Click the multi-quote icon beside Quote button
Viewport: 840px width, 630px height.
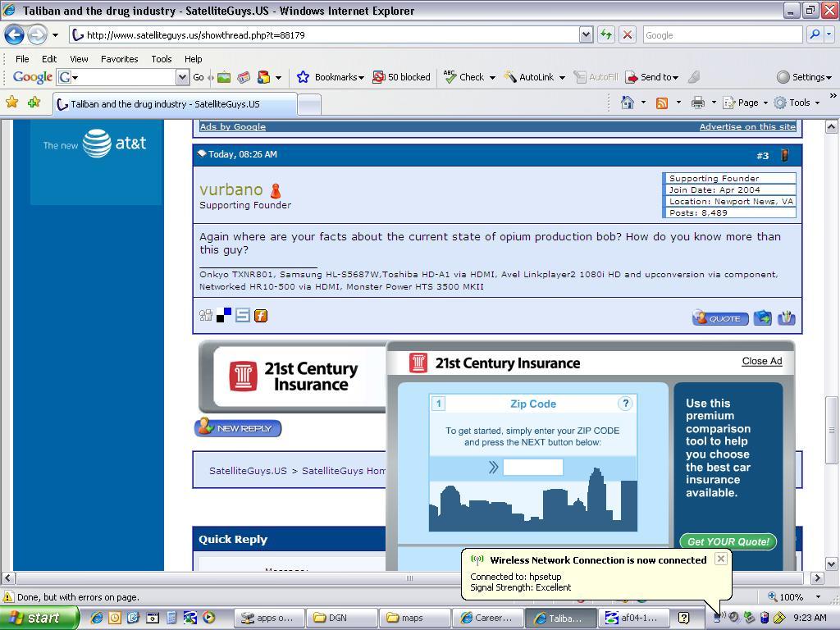click(763, 318)
